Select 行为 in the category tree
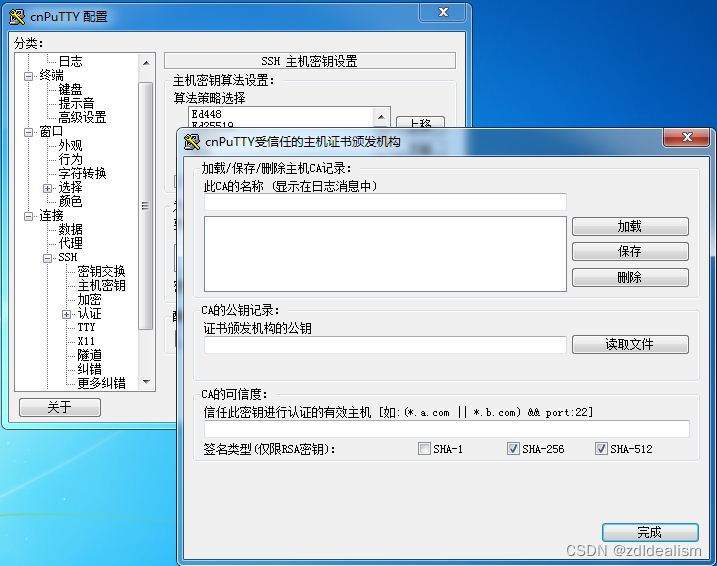Screen dimensions: 717x566 click(x=70, y=160)
